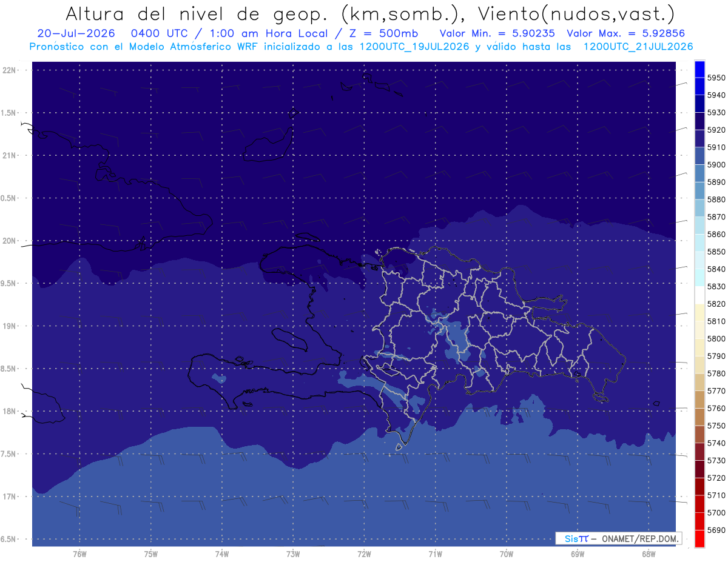Select the '1.5N' latitude label
The image size is (728, 562).
pyautogui.click(x=9, y=113)
